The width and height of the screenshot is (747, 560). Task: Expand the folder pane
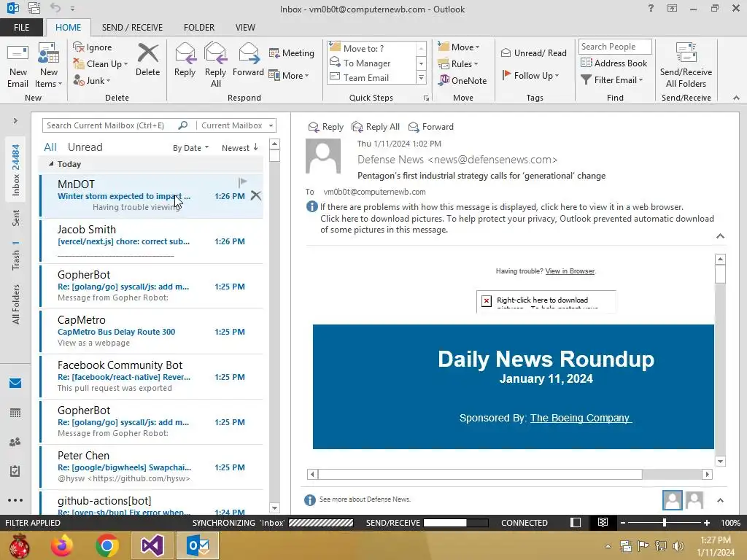coord(15,121)
